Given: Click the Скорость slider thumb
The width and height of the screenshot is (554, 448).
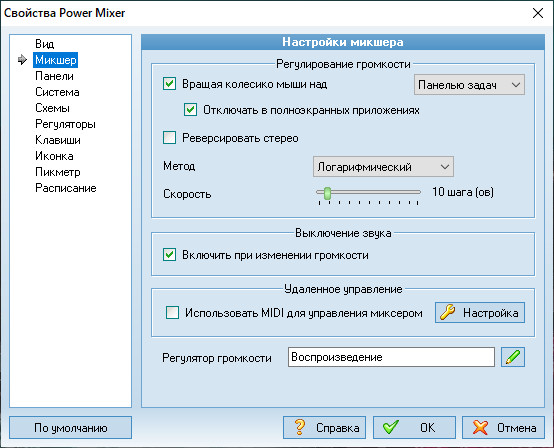Looking at the screenshot, I should [x=328, y=193].
